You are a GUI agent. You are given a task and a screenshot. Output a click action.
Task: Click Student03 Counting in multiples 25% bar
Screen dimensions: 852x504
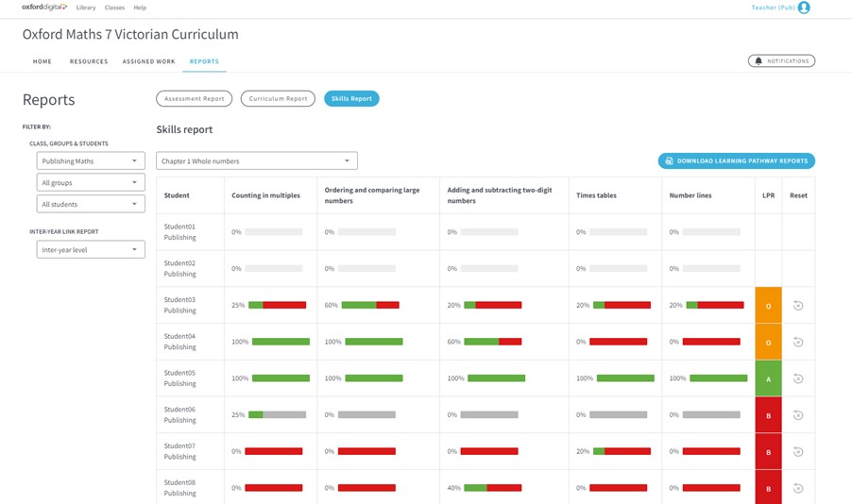pos(277,305)
